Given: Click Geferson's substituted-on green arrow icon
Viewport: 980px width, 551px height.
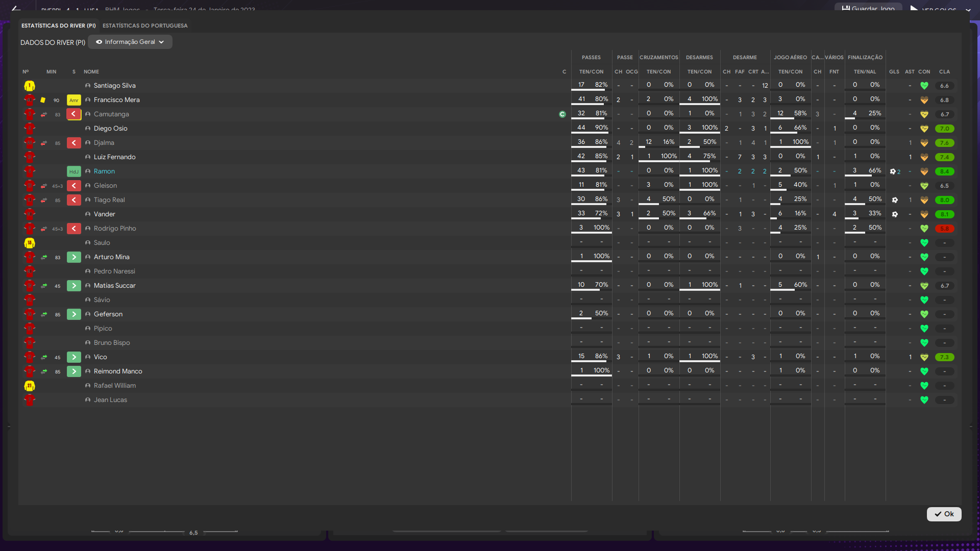Looking at the screenshot, I should point(74,314).
